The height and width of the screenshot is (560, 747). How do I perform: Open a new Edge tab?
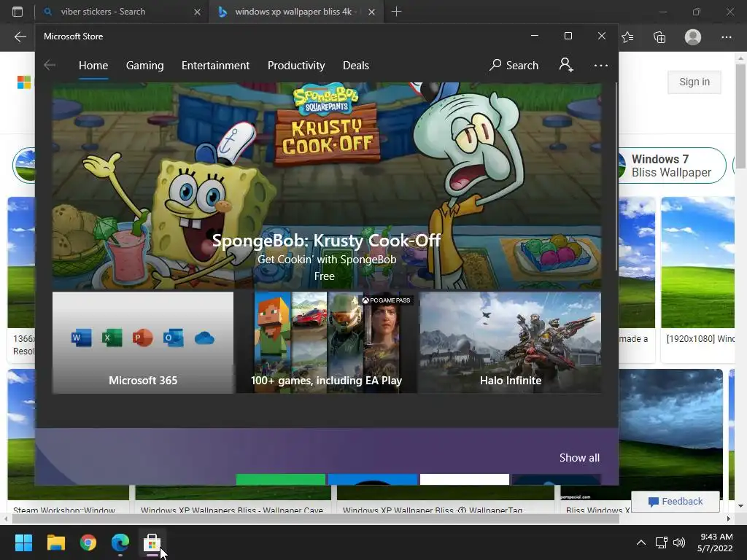pos(396,12)
